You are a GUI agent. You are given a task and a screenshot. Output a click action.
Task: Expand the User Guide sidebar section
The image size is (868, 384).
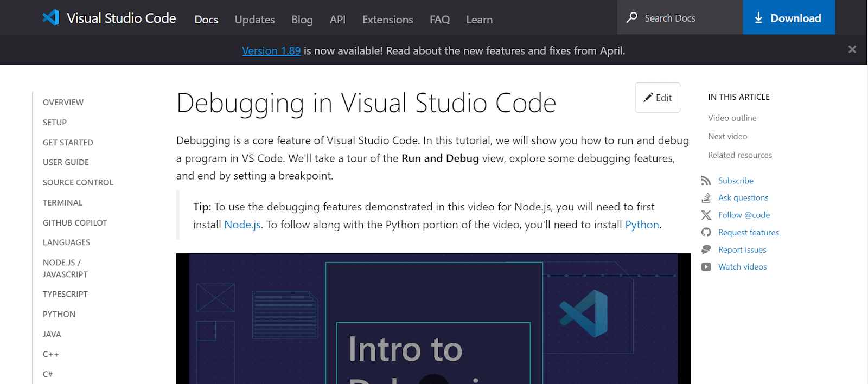point(66,162)
